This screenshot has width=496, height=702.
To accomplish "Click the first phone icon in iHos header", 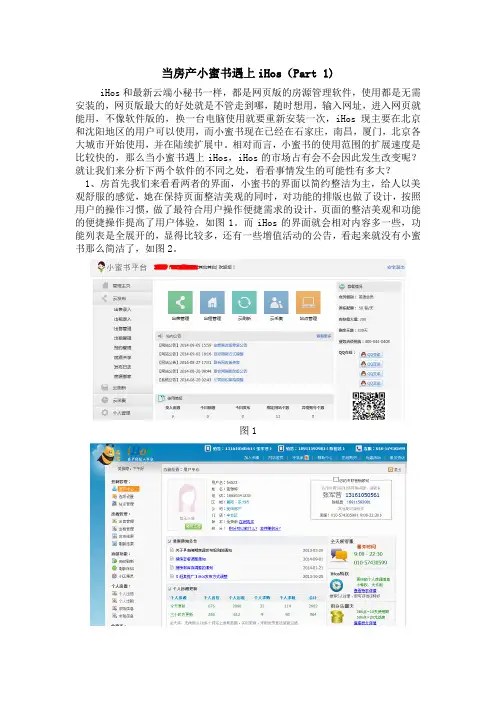I will [x=208, y=448].
